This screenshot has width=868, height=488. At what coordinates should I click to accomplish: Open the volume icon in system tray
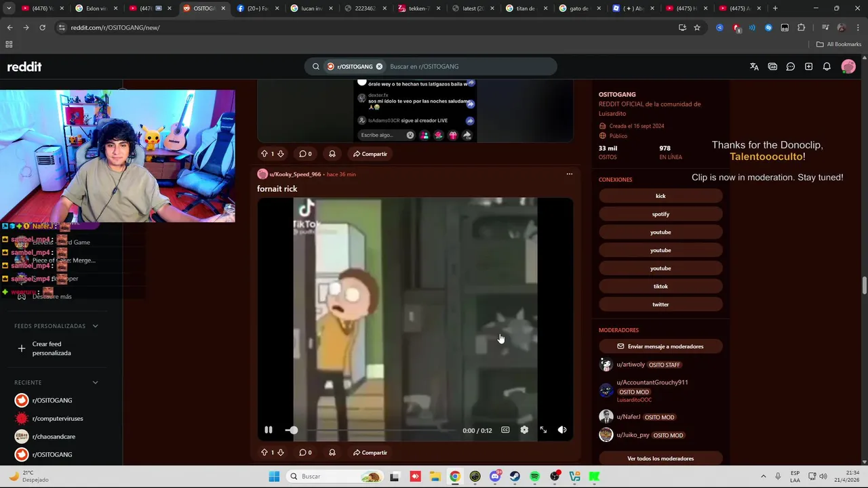823,476
